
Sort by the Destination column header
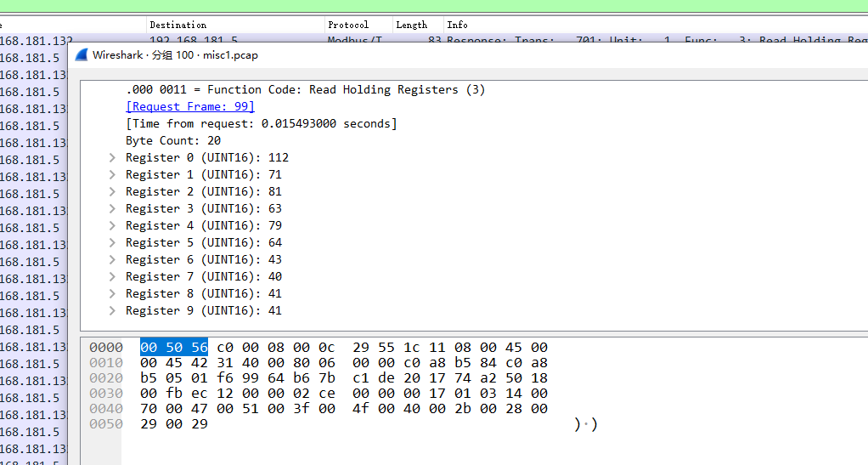pyautogui.click(x=235, y=25)
